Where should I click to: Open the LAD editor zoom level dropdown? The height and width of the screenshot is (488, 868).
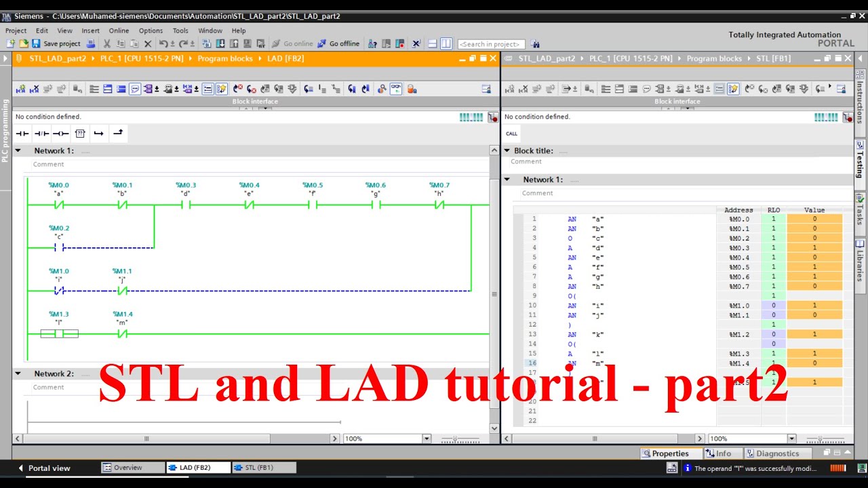(x=427, y=439)
